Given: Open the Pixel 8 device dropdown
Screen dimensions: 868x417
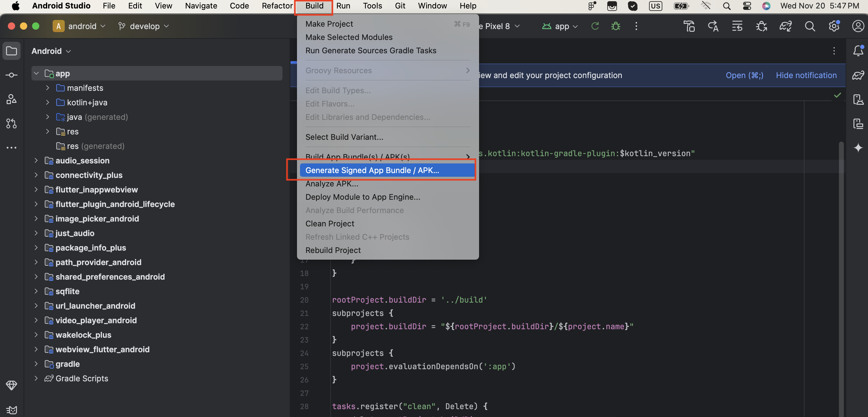Looking at the screenshot, I should tap(499, 26).
